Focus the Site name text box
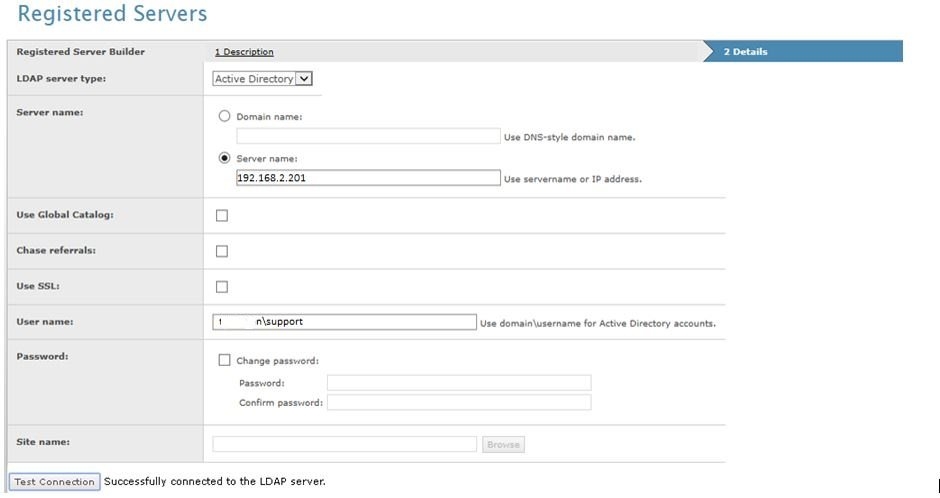This screenshot has height=498, width=940. click(345, 444)
